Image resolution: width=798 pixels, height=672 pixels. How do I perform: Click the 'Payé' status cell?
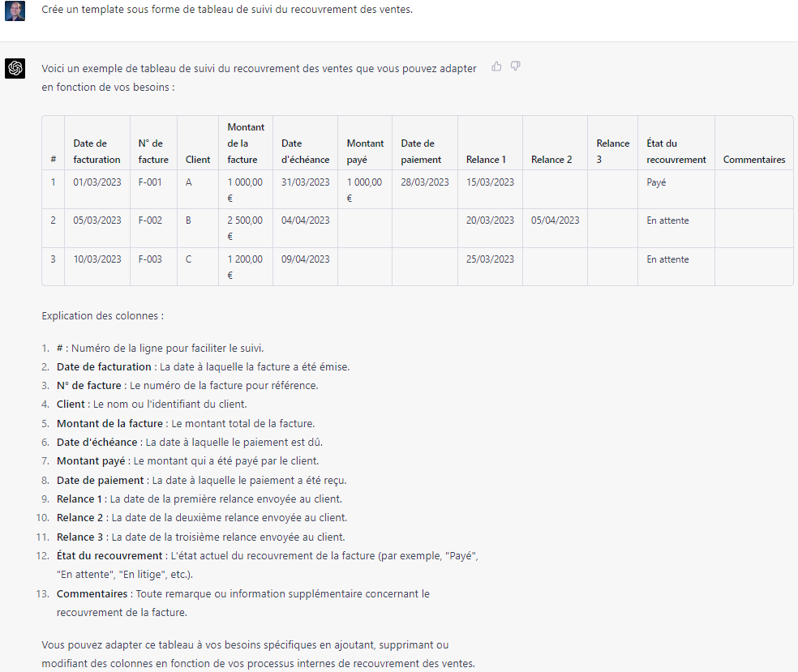(656, 183)
